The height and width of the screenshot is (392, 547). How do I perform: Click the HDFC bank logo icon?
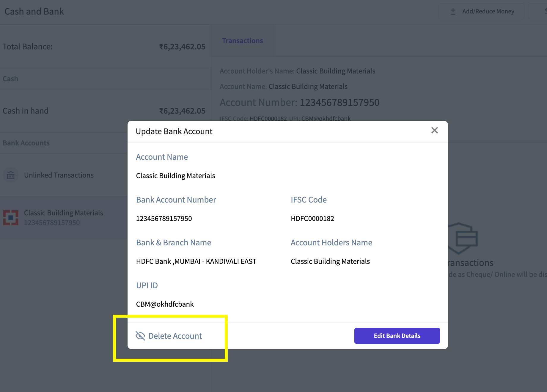coord(11,218)
